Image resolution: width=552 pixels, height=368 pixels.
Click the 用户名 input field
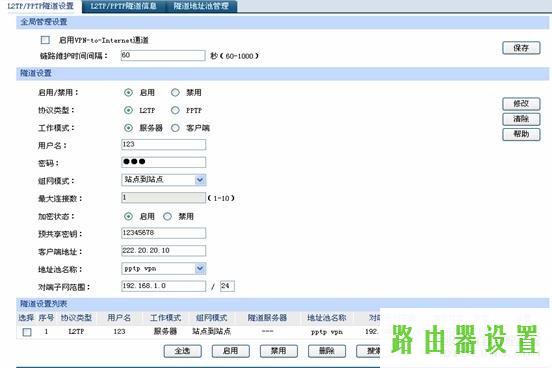pos(163,144)
